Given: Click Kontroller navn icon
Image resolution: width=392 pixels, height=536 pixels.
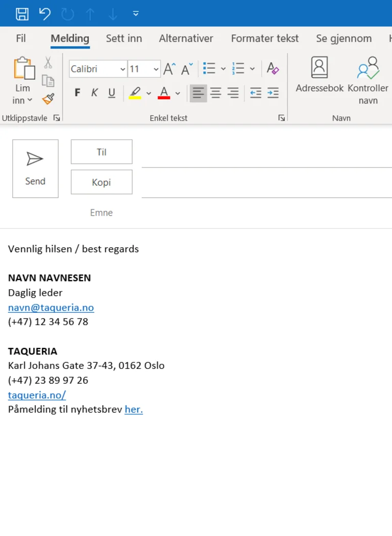Looking at the screenshot, I should click(x=368, y=77).
